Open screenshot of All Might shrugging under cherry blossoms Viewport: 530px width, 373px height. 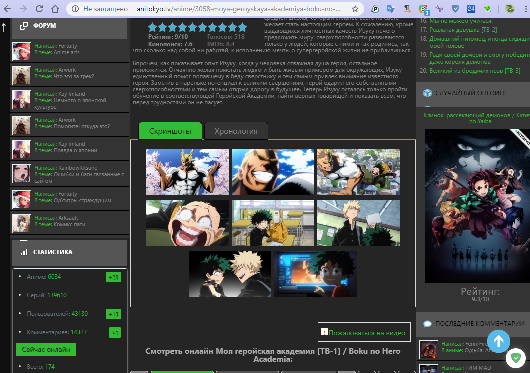point(187,172)
